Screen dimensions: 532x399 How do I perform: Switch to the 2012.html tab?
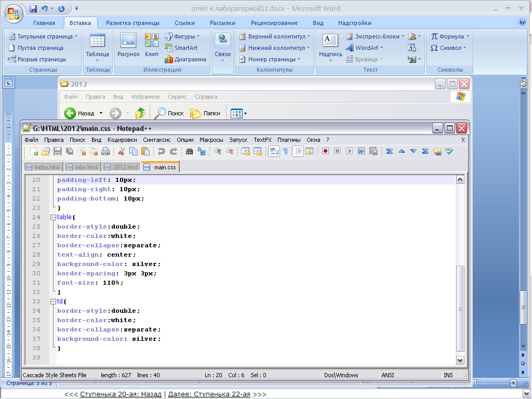tap(121, 167)
